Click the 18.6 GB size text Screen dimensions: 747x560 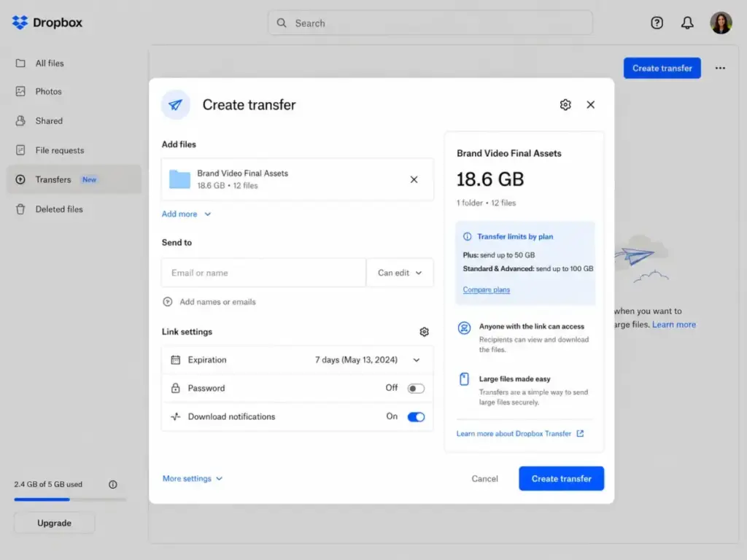489,179
